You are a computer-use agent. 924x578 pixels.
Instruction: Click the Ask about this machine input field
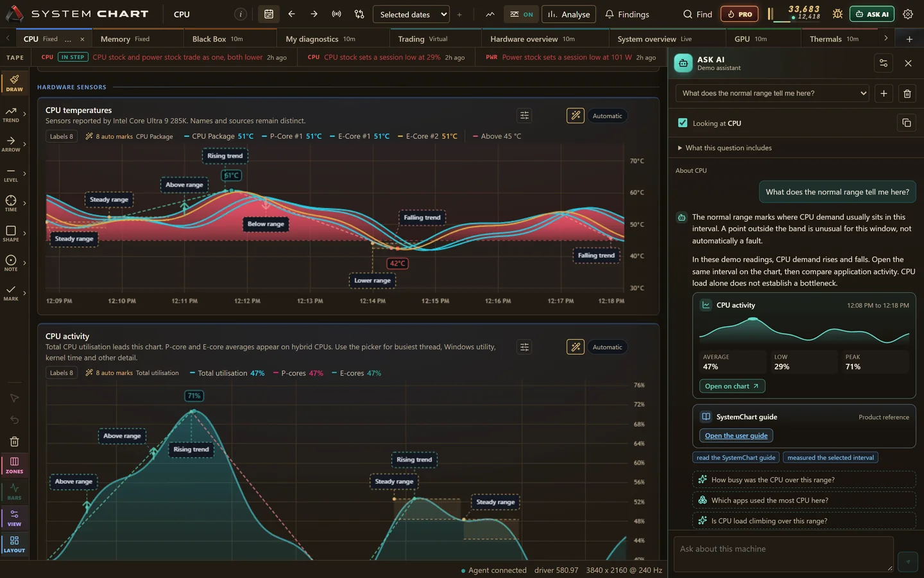[x=783, y=554]
